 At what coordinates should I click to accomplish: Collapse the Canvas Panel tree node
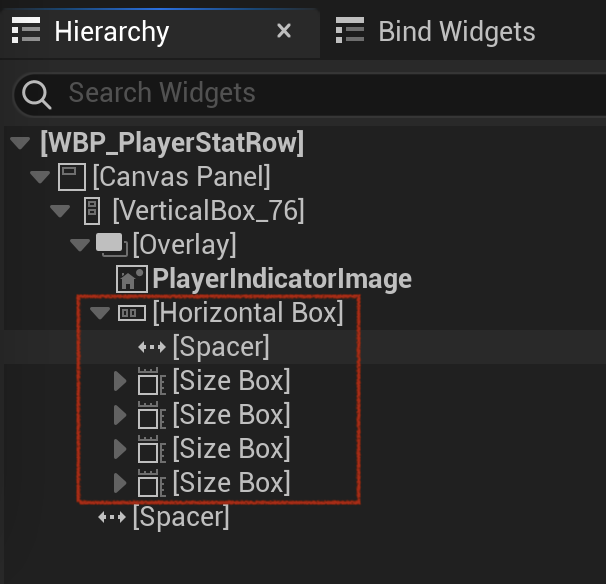point(40,177)
